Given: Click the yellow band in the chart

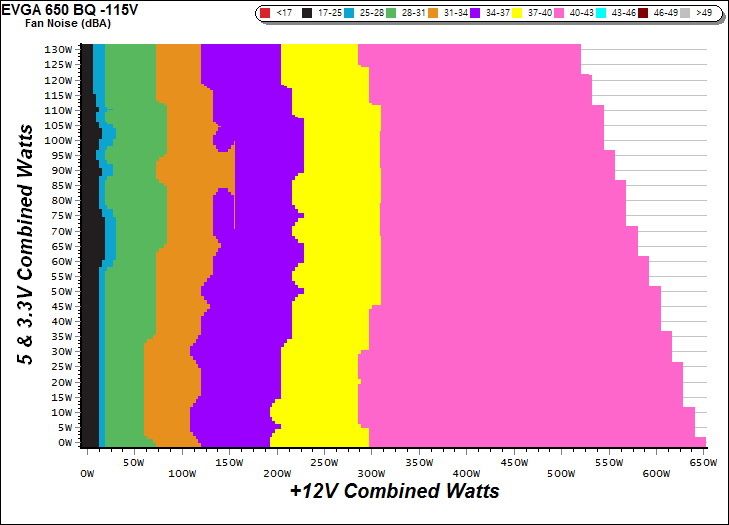Looking at the screenshot, I should pyautogui.click(x=330, y=250).
